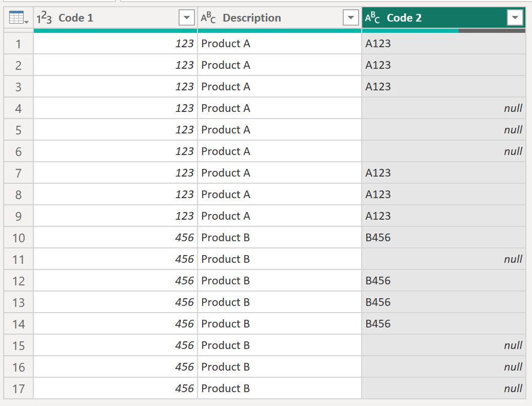The height and width of the screenshot is (406, 532).
Task: Click the 456 Code 1 cell in row 16
Action: 115,367
